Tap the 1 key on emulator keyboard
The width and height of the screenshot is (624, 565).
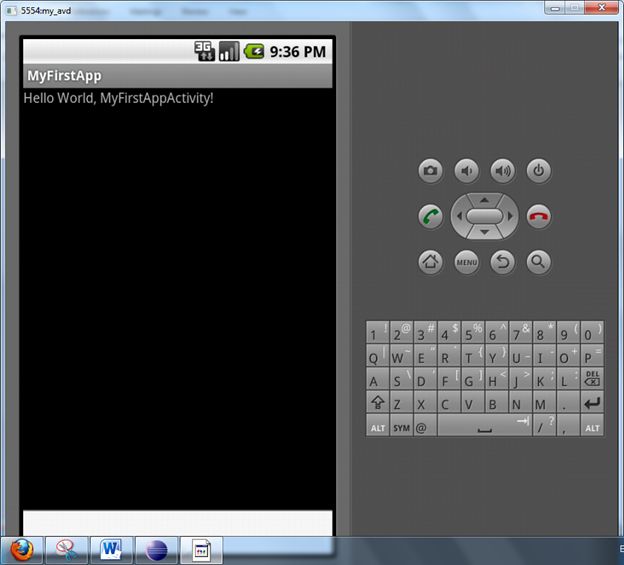tap(378, 332)
